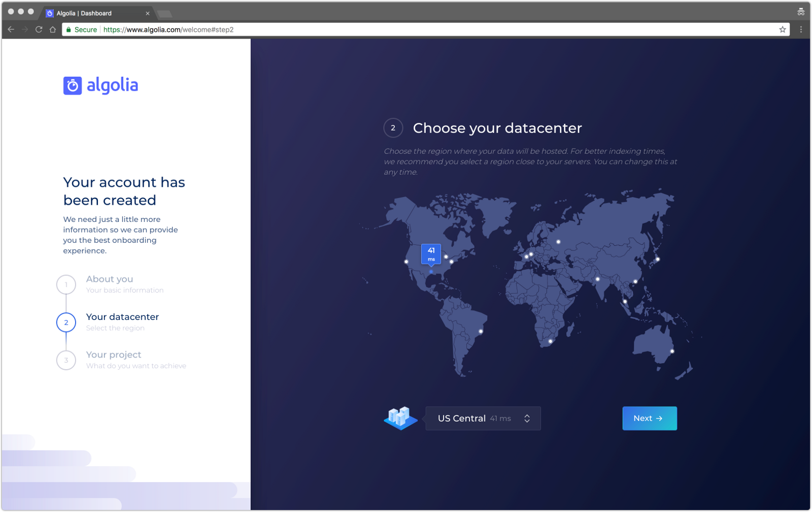Go to the About you step

(x=110, y=279)
